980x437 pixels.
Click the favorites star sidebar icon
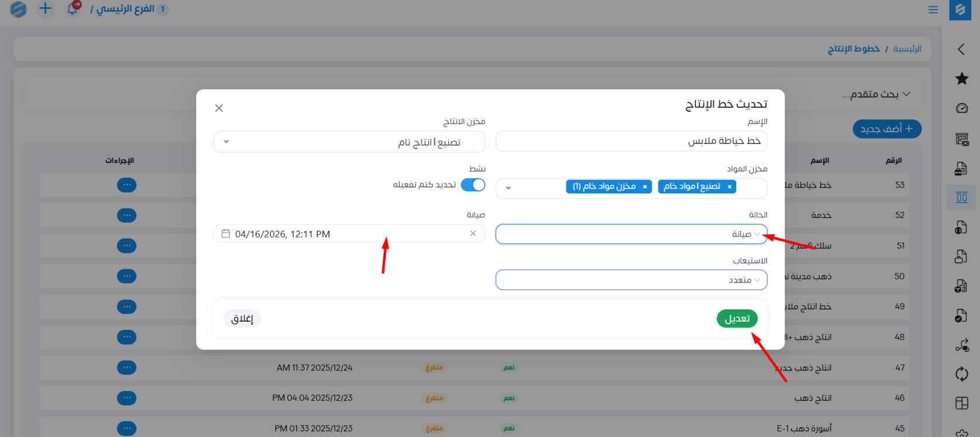(x=961, y=79)
